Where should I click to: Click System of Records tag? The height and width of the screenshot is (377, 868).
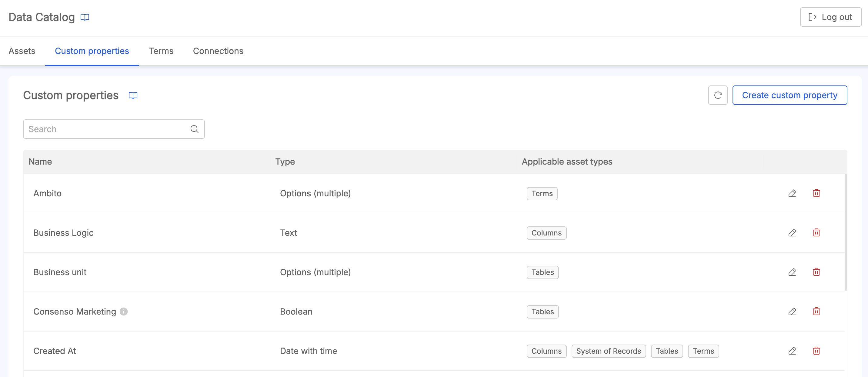[x=609, y=352]
